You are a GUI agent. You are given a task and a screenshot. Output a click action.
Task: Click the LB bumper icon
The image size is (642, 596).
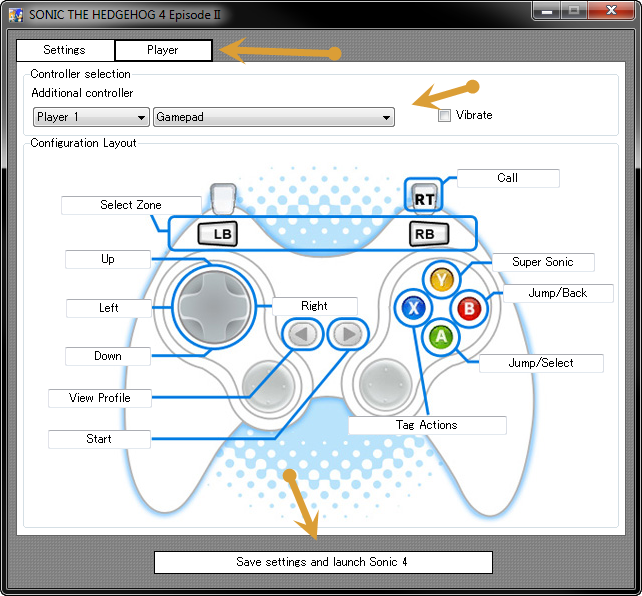217,234
